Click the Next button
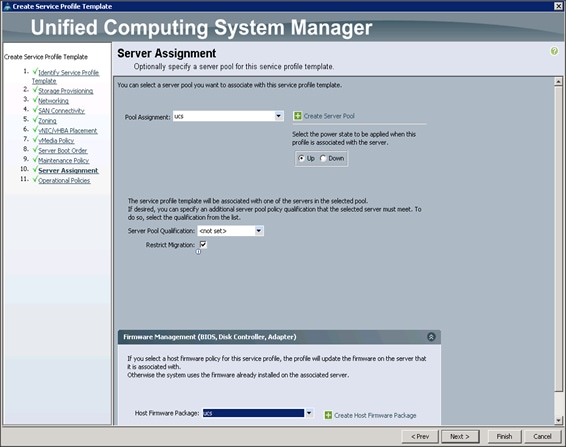This screenshot has width=566, height=447. click(460, 437)
